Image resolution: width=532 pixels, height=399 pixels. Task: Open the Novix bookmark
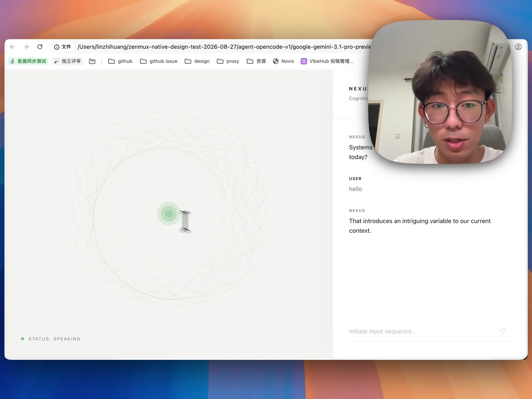pyautogui.click(x=283, y=61)
